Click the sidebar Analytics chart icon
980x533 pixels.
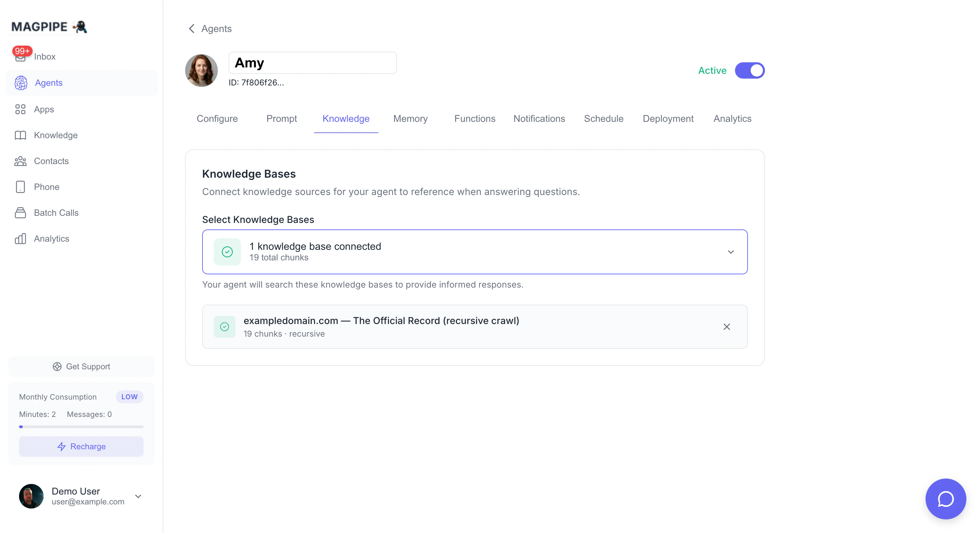coord(20,239)
